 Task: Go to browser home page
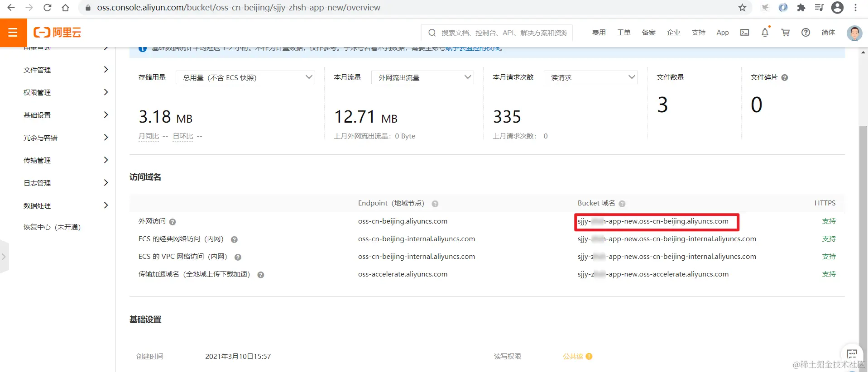(x=65, y=8)
